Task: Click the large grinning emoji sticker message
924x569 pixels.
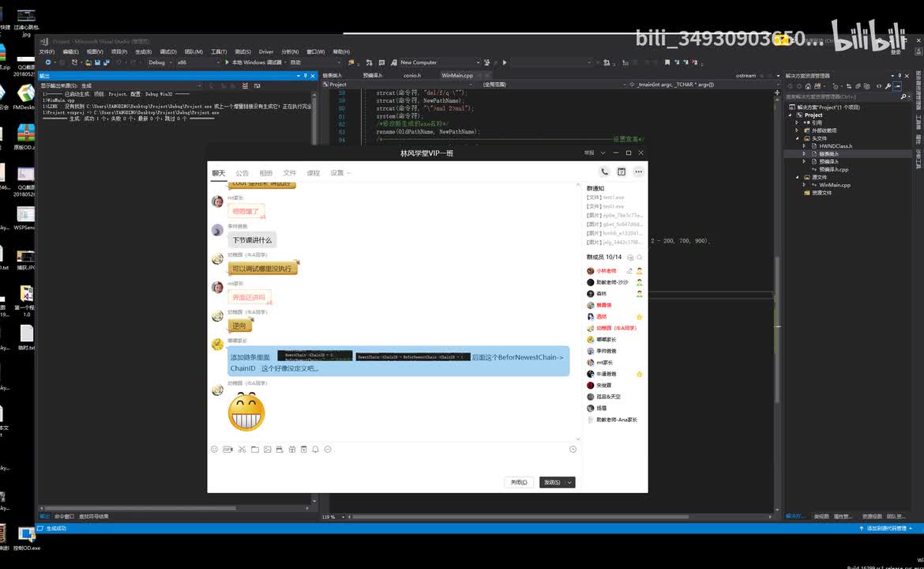Action: click(x=246, y=412)
